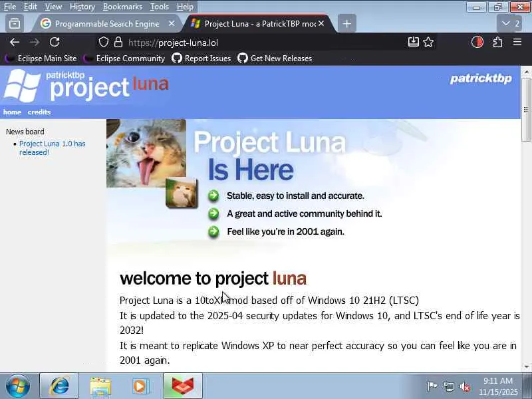532x399 pixels.
Task: Click the patricktbp header link
Action: click(x=481, y=78)
